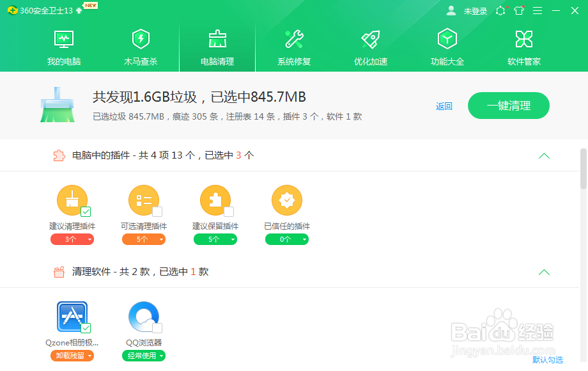Open the 卸载残留 dropdown
This screenshot has height=371, width=588.
(x=72, y=356)
